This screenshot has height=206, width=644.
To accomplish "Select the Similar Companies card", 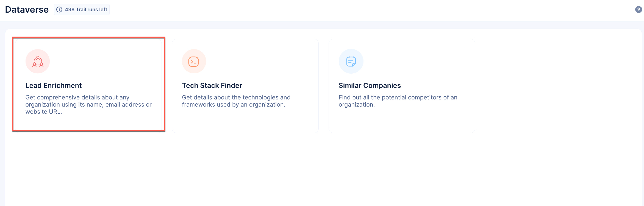I will click(402, 86).
